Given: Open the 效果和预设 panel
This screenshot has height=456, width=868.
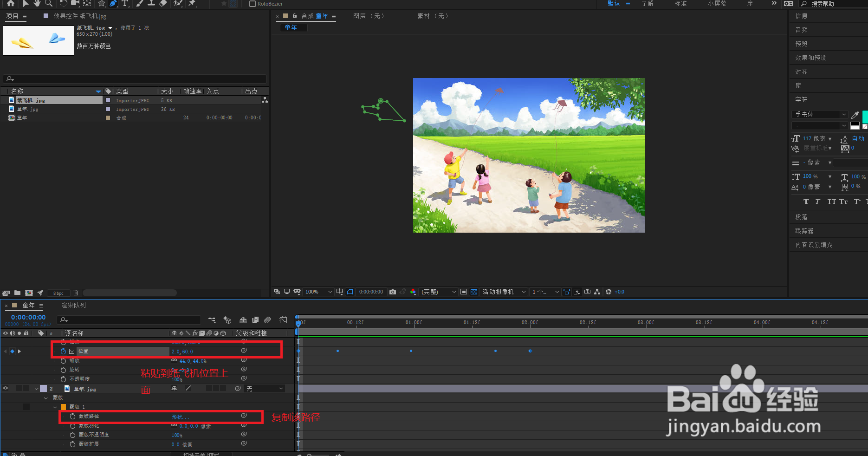Looking at the screenshot, I should pyautogui.click(x=810, y=58).
